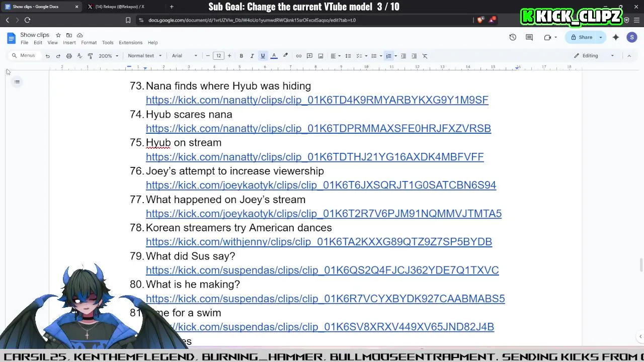Click the Redo icon

tap(58, 56)
